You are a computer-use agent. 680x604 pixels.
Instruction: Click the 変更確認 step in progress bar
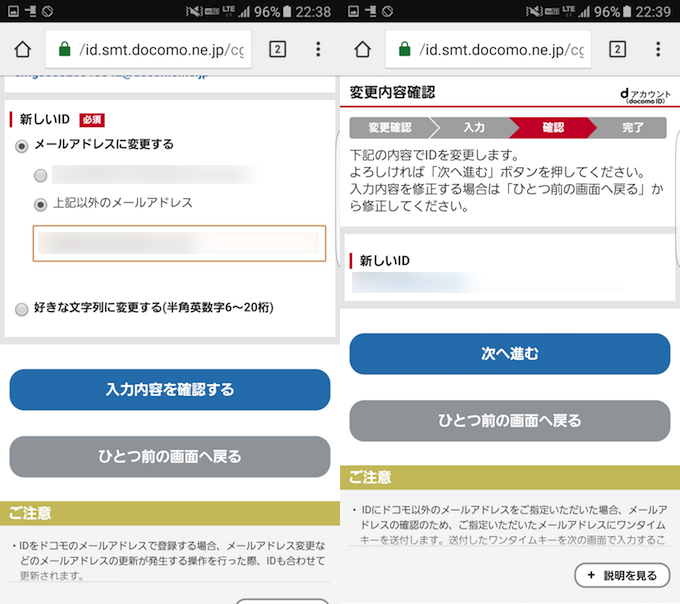389,128
